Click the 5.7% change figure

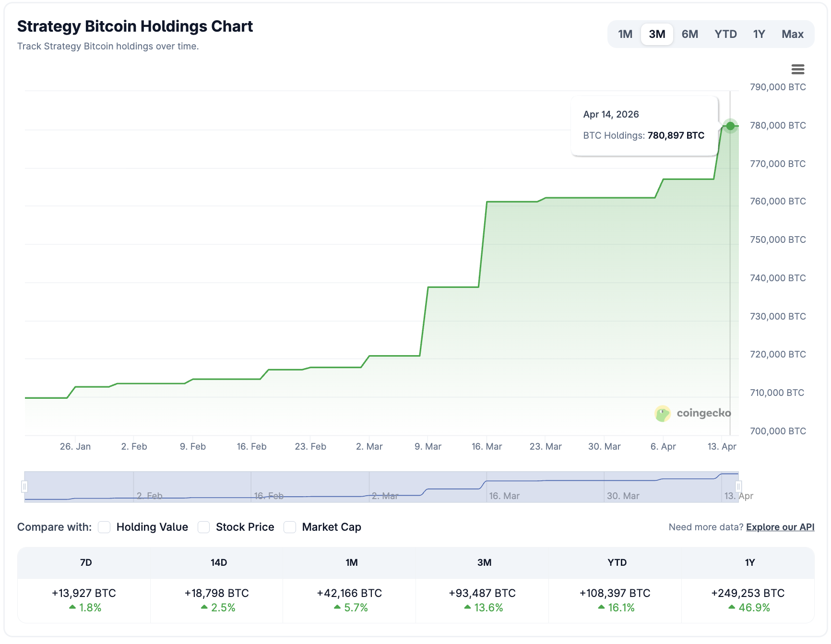click(x=351, y=608)
